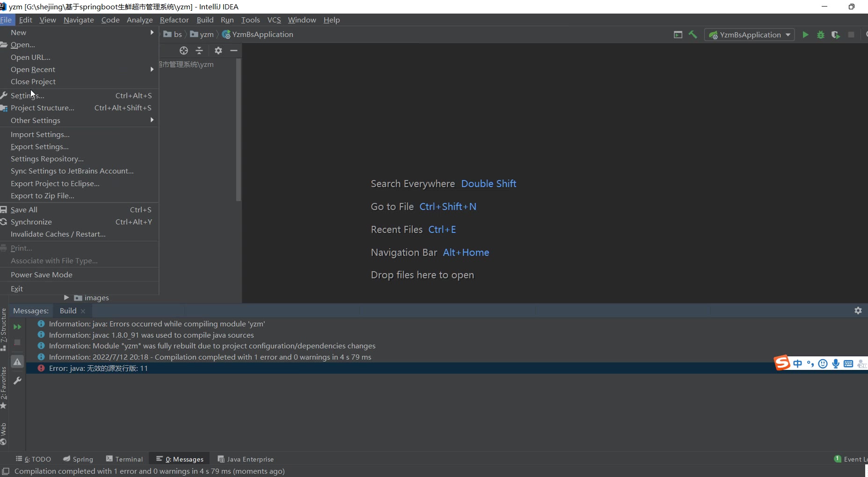The image size is (868, 477).
Task: Open Java Enterprise tool window
Action: (246, 459)
